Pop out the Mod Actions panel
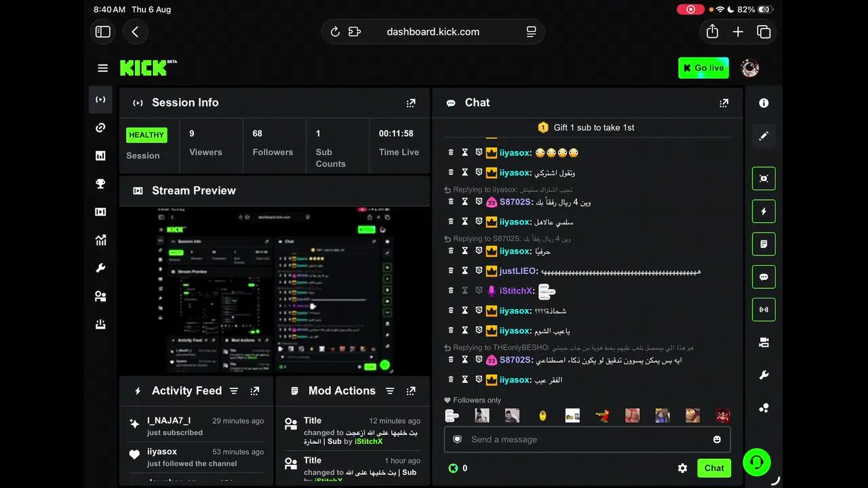Viewport: 868px width, 488px height. tap(411, 391)
